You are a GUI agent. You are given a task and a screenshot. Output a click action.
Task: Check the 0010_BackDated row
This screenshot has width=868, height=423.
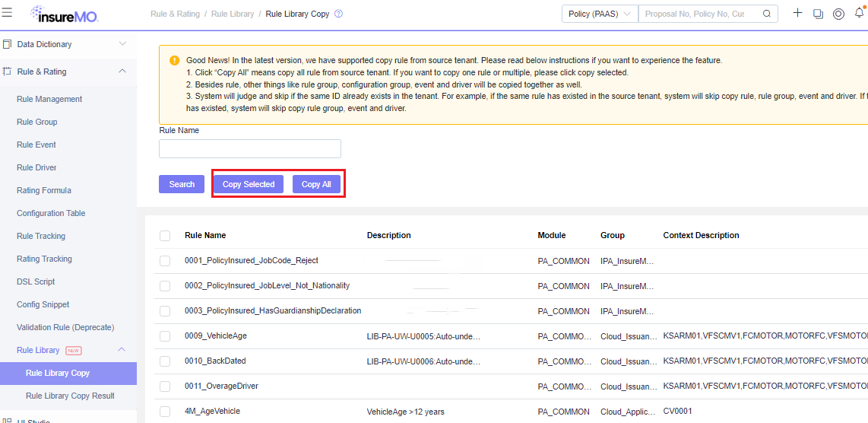click(165, 361)
